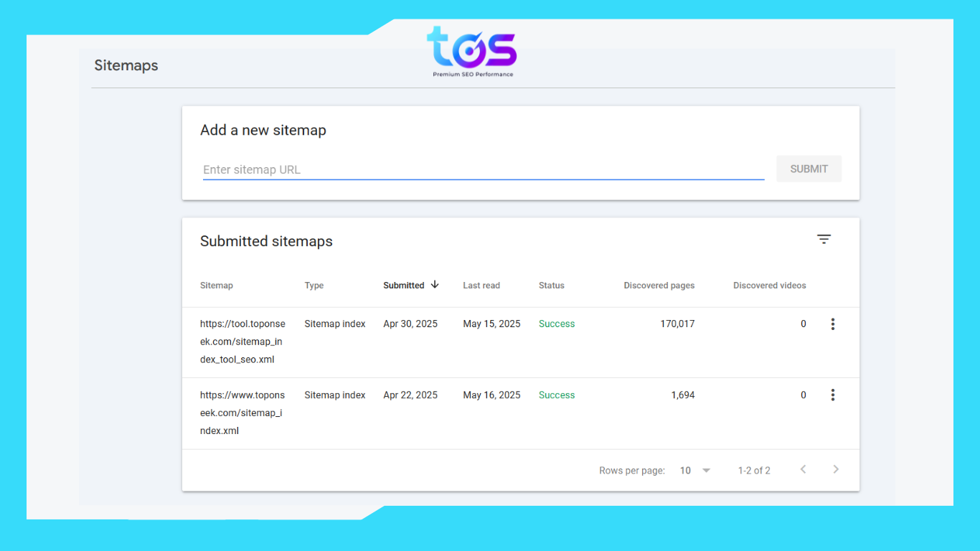Open the filter icon above the sitemaps table
Viewport: 980px width, 551px height.
pos(824,239)
